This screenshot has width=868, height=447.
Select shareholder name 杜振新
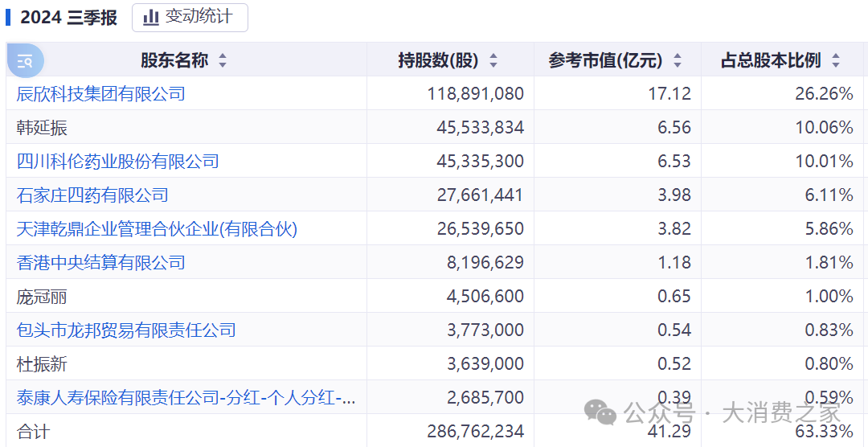[x=42, y=365]
